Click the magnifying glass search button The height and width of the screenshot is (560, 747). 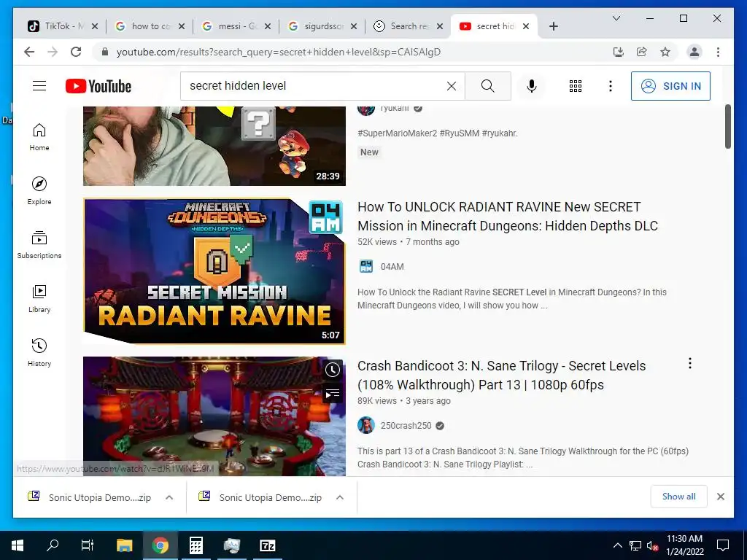(x=488, y=86)
